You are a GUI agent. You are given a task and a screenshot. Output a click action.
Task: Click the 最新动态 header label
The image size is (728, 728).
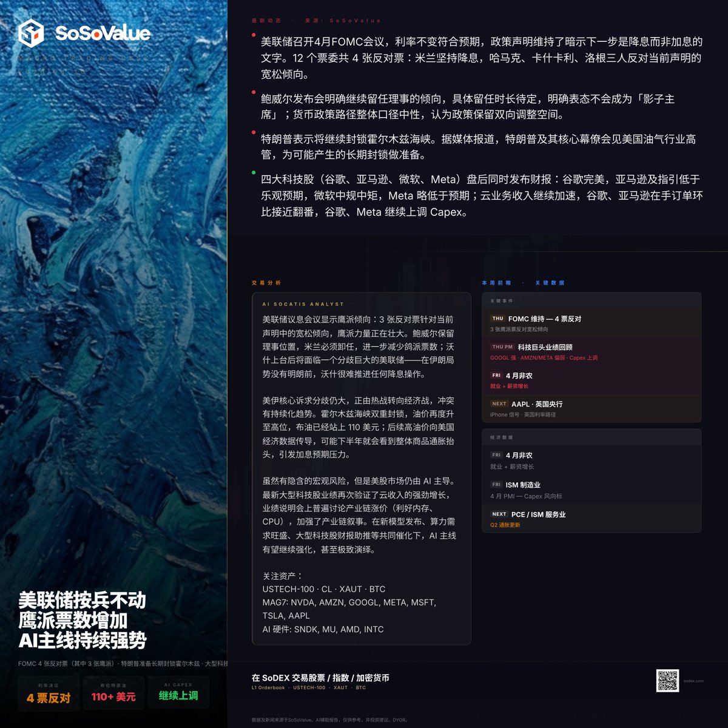pos(266,21)
